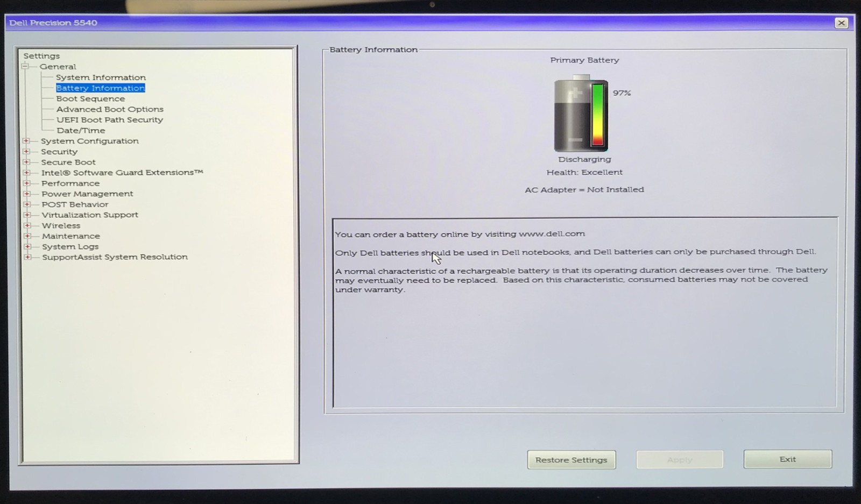
Task: Expand the Wireless node
Action: coord(27,225)
